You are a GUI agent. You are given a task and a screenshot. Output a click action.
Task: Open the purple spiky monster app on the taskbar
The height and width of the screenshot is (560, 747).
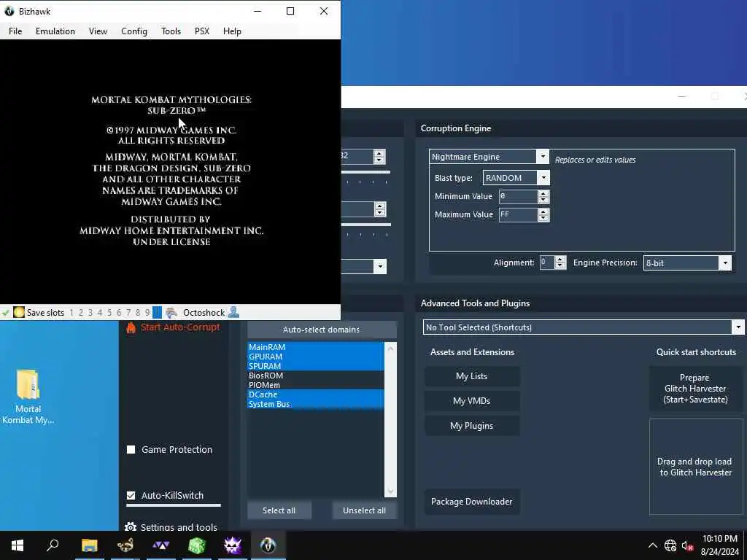(x=233, y=545)
